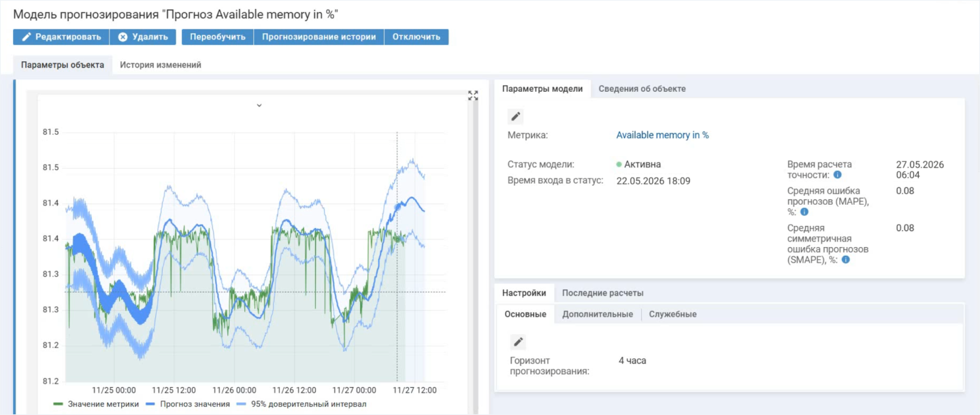Toggle Прогноз значения legend series
This screenshot has width=980, height=415.
click(x=187, y=404)
